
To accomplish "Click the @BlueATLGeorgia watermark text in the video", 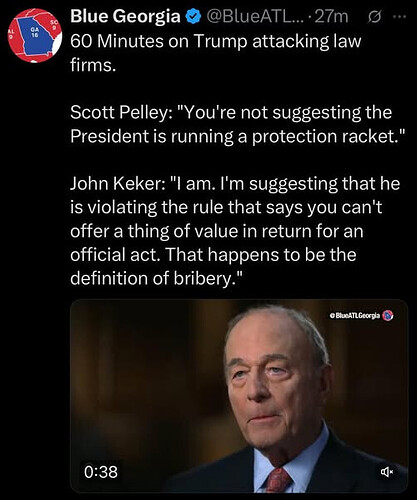I will pyautogui.click(x=355, y=315).
